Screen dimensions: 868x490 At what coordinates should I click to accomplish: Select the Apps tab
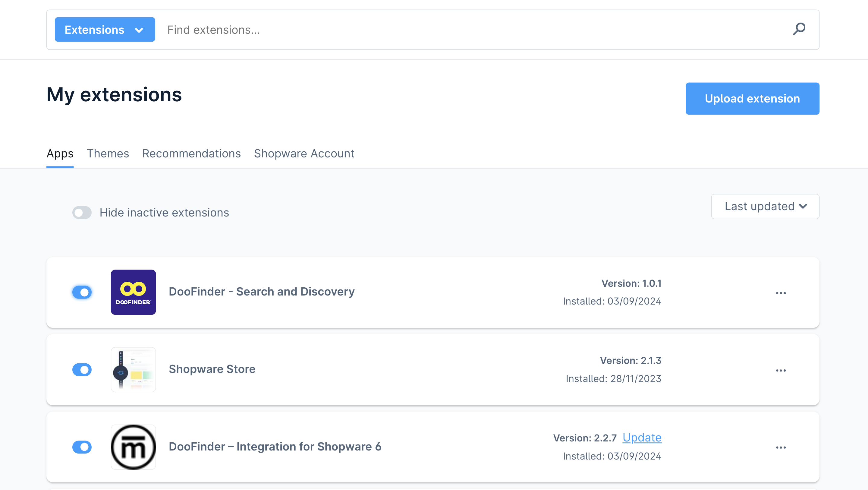60,153
